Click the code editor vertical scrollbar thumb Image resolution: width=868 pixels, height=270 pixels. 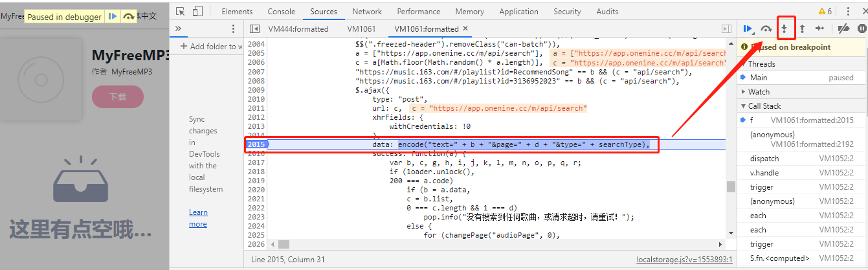(x=731, y=186)
